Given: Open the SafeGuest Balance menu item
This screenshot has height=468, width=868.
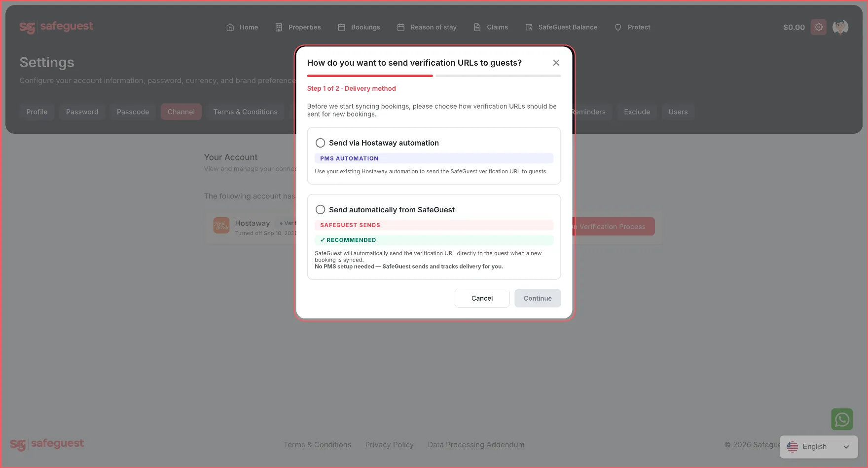Looking at the screenshot, I should click(x=561, y=27).
